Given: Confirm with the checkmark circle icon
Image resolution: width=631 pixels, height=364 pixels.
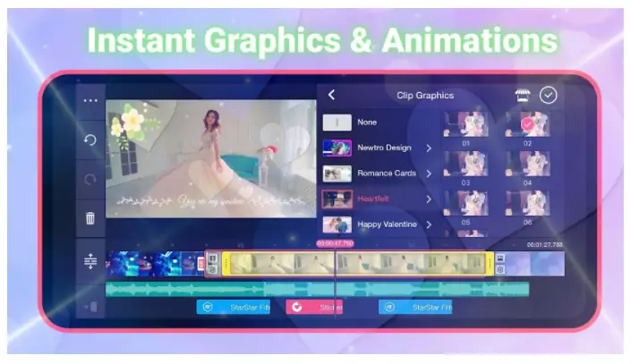Looking at the screenshot, I should tap(548, 95).
